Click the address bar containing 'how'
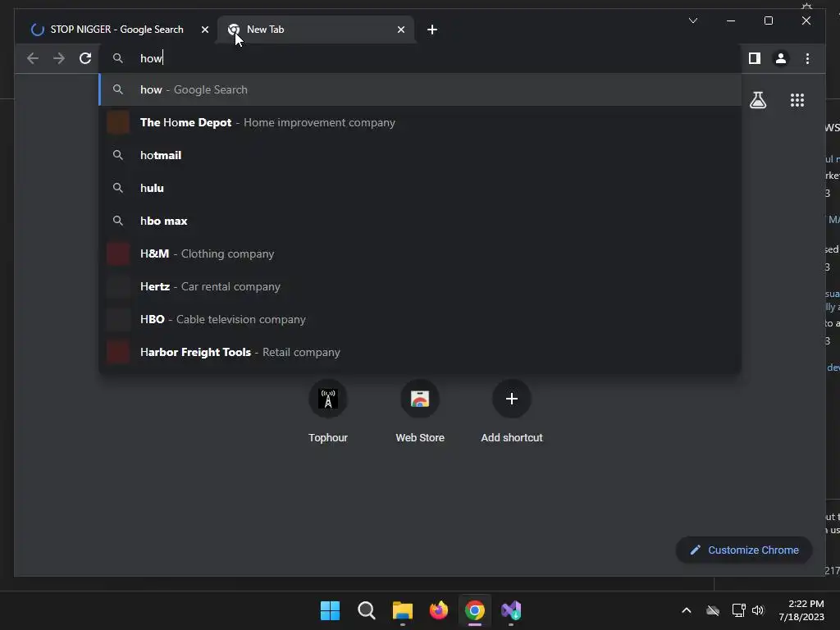This screenshot has height=630, width=840. tap(420, 58)
